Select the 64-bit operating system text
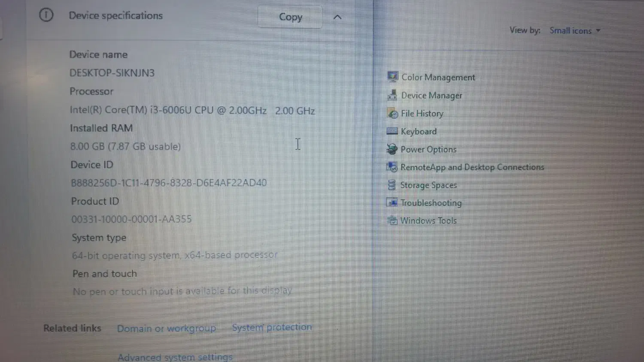644x362 pixels. [175, 255]
